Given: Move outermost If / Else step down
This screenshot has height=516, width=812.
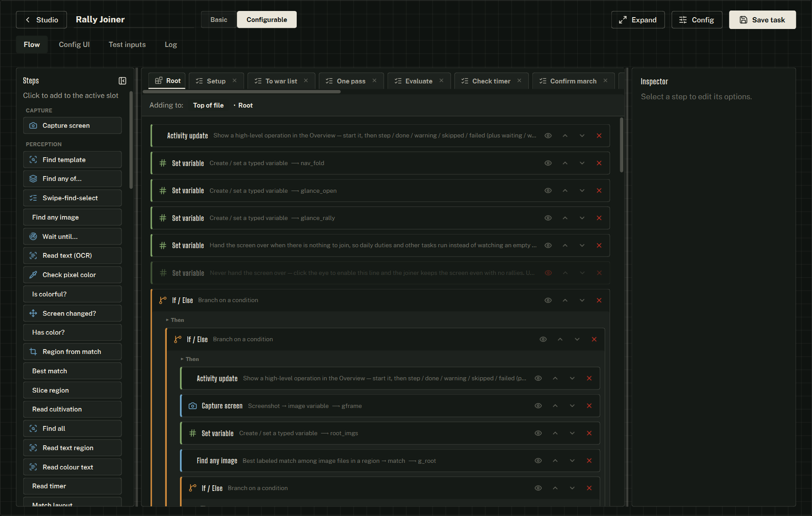Looking at the screenshot, I should tap(582, 300).
